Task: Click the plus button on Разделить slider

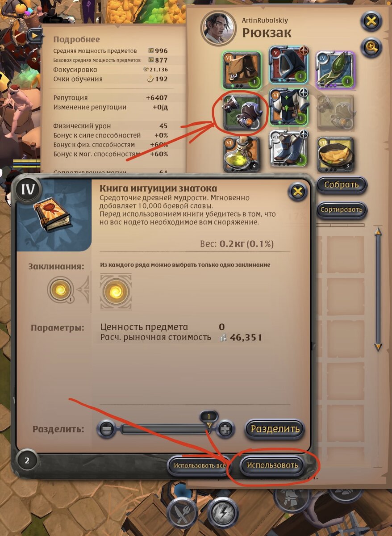Action: point(226,429)
